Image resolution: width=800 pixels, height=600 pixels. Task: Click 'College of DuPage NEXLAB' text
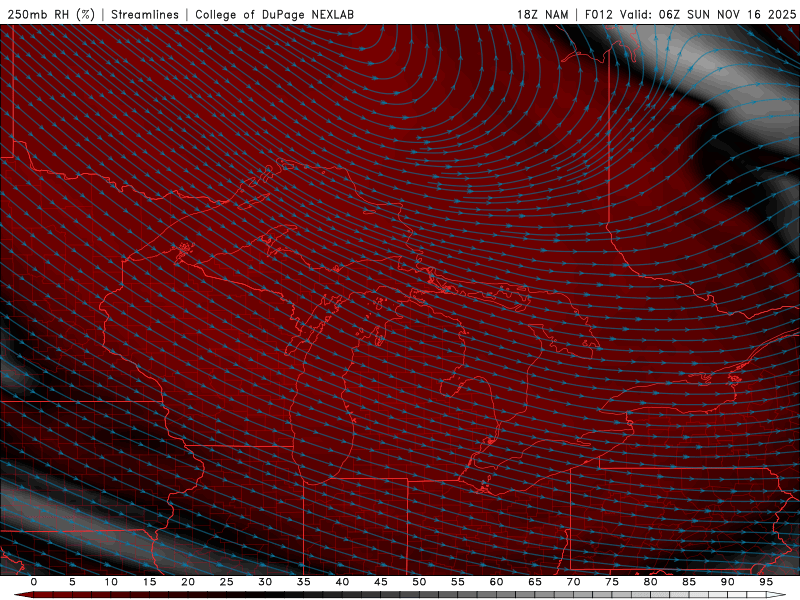(274, 14)
